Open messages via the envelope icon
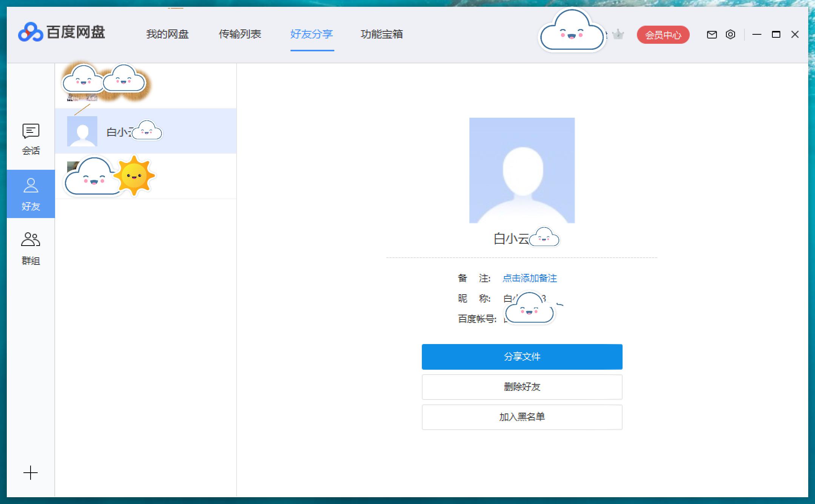The height and width of the screenshot is (504, 815). (711, 34)
